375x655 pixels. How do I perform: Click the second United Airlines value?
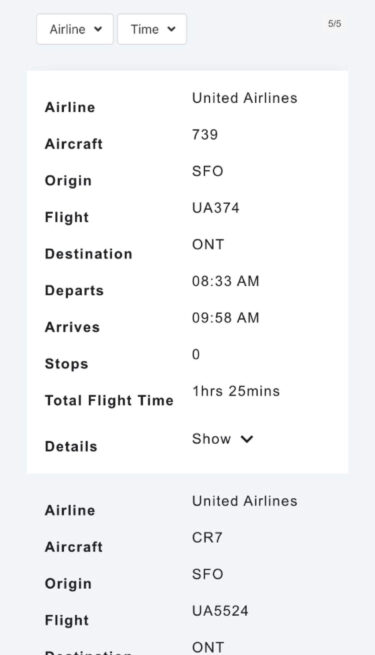[x=245, y=501]
